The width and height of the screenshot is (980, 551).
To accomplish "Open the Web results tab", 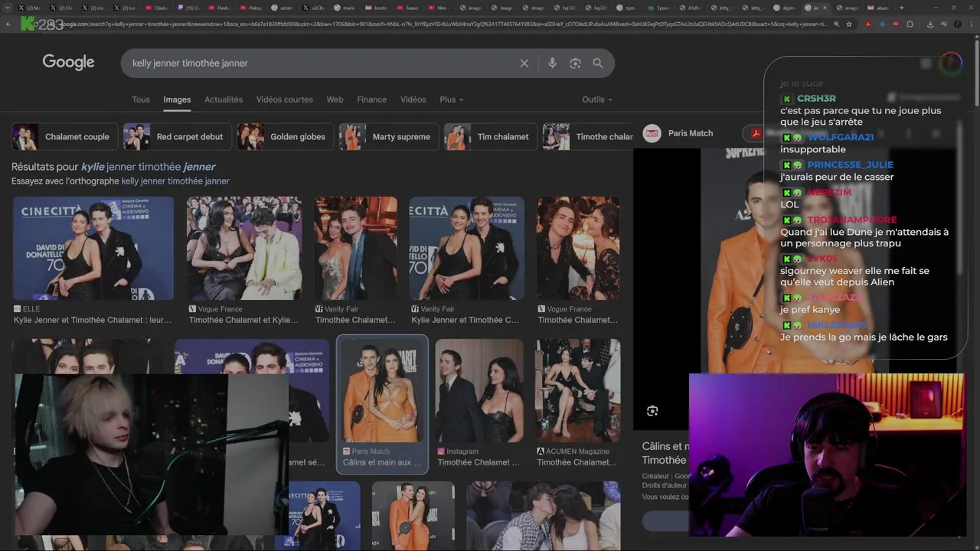I will coord(335,99).
